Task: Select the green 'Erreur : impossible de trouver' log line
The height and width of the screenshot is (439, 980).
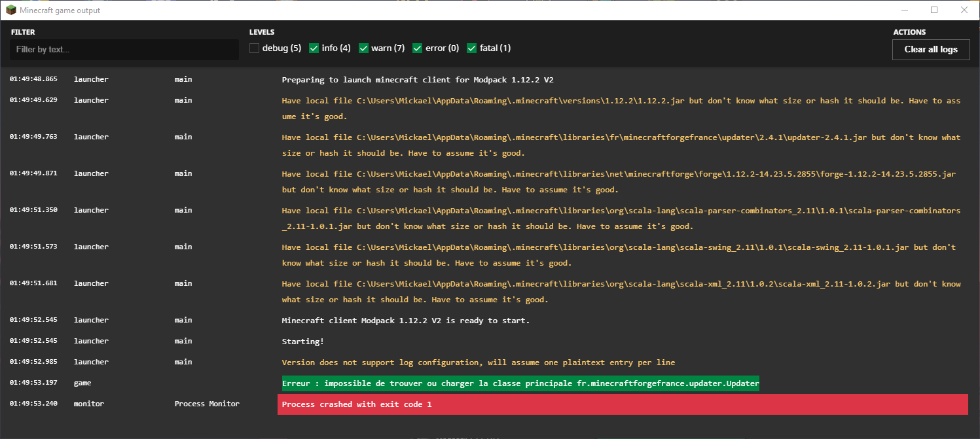Action: 520,383
